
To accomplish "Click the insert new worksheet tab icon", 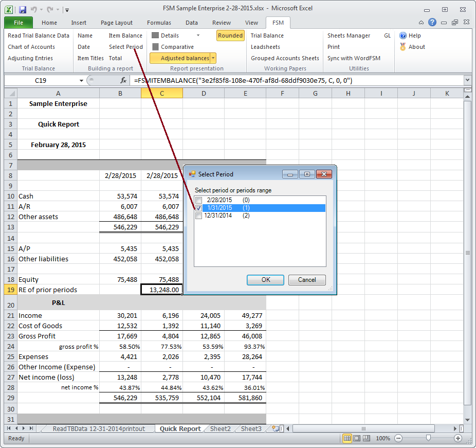I will tap(276, 428).
